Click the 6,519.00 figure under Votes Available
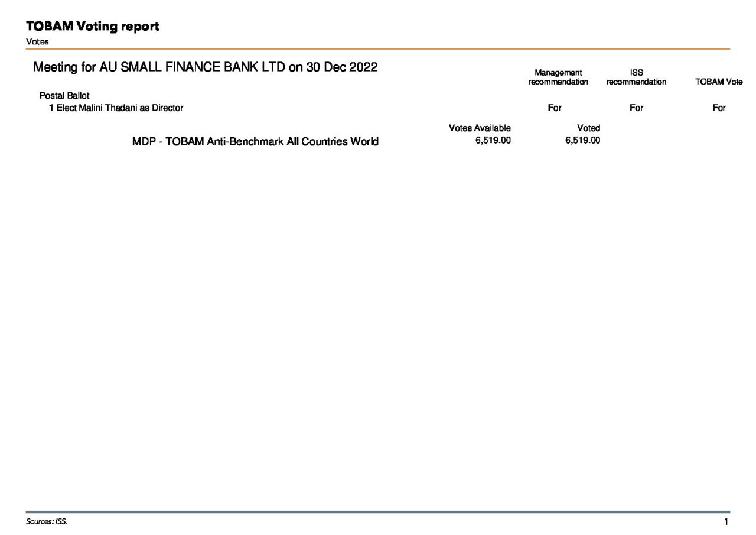Viewport: 756px width, 535px height. [493, 141]
